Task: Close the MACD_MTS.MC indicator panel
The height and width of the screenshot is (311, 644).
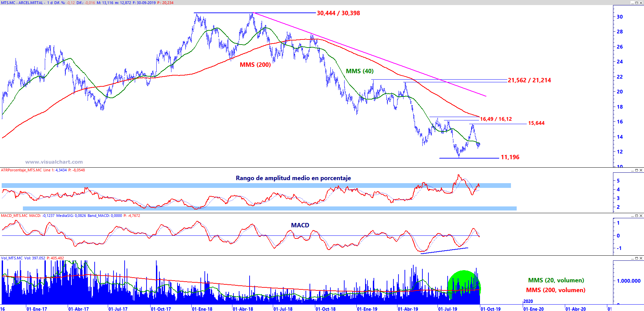Action: pyautogui.click(x=641, y=216)
